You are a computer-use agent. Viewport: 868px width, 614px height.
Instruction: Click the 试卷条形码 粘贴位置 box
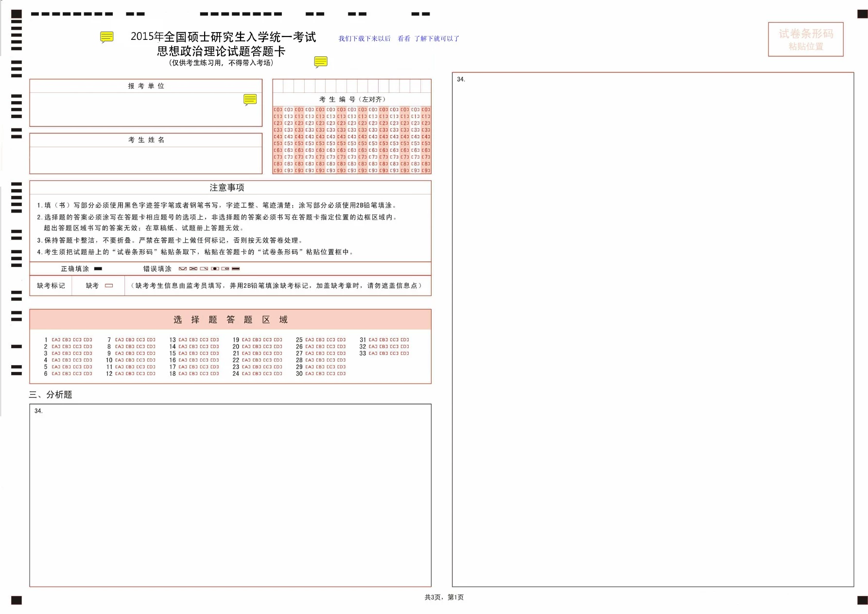[806, 39]
